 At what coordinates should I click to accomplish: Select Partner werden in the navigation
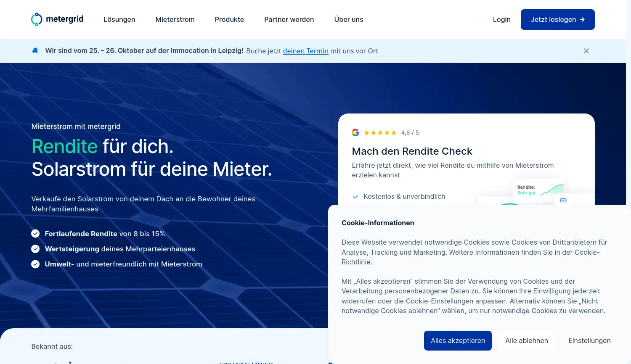coord(289,19)
